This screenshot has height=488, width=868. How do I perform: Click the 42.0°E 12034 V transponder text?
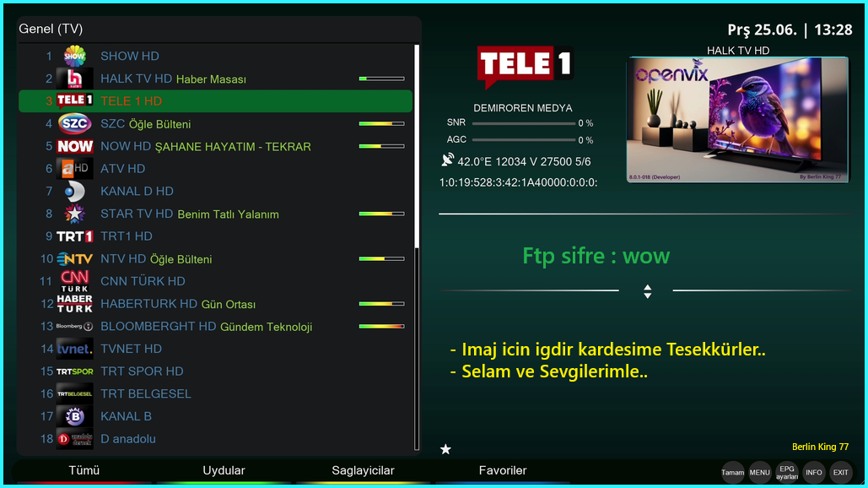(x=524, y=162)
